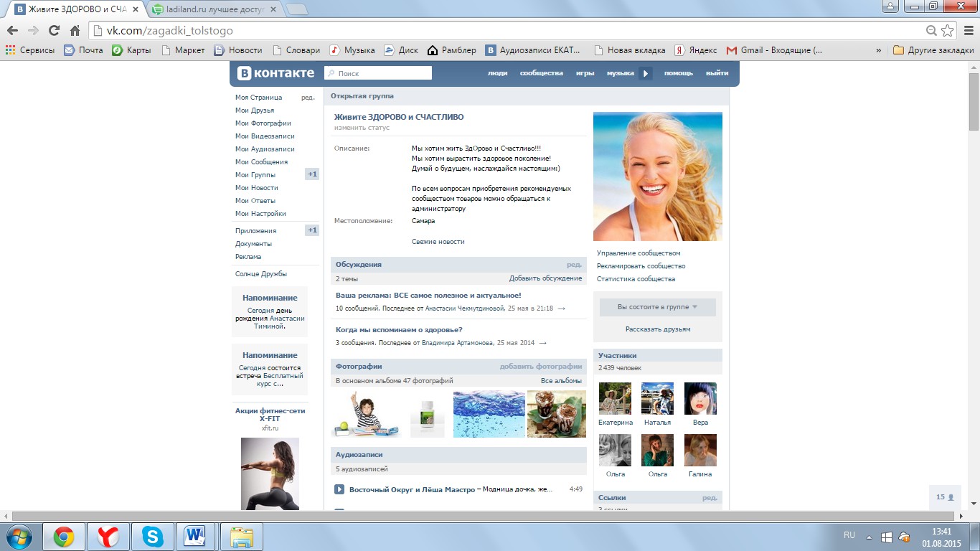Image resolution: width=980 pixels, height=551 pixels.
Task: Open the Сервисы apps bookmark
Action: point(30,50)
